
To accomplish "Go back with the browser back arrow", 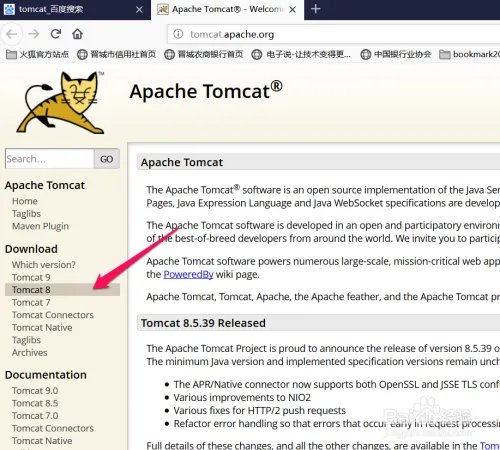I will 12,34.
